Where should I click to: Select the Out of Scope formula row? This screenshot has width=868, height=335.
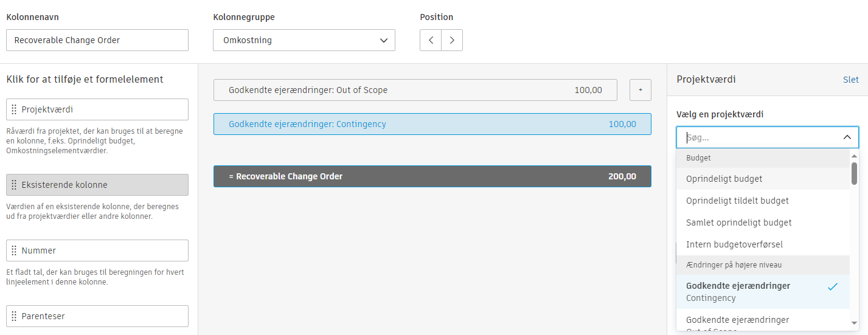(415, 90)
